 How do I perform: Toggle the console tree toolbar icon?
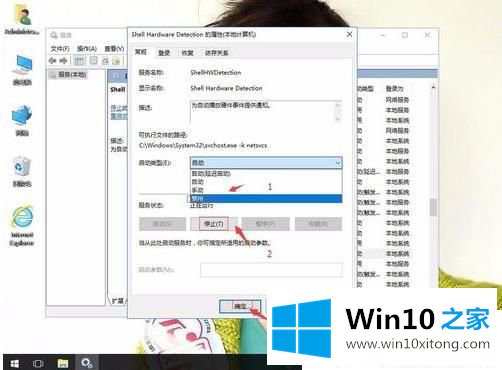79,61
